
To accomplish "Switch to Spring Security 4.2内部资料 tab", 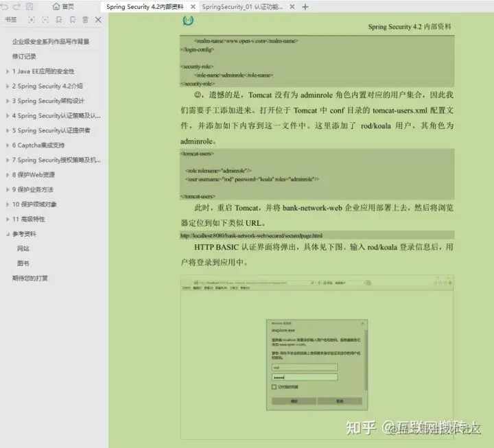I will tap(145, 7).
